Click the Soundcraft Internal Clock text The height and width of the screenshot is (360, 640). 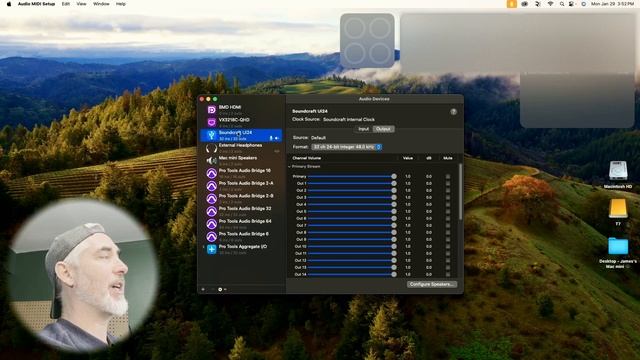tap(349, 120)
